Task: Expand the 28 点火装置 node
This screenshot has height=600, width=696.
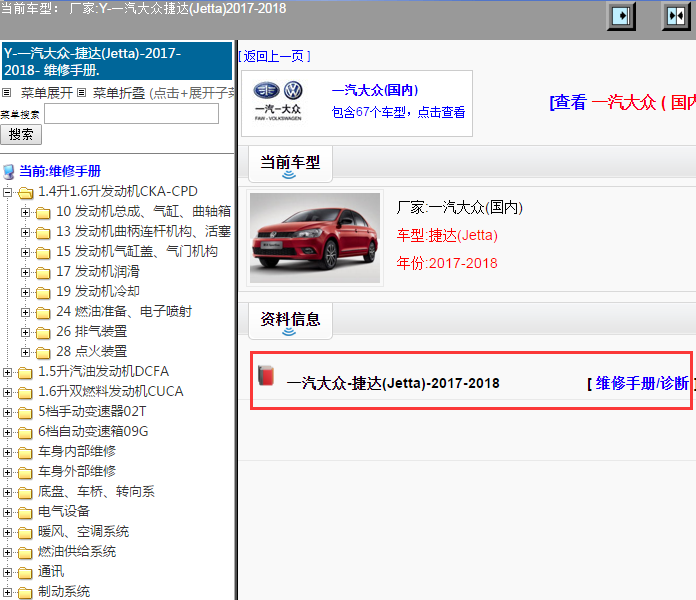Action: click(x=25, y=352)
